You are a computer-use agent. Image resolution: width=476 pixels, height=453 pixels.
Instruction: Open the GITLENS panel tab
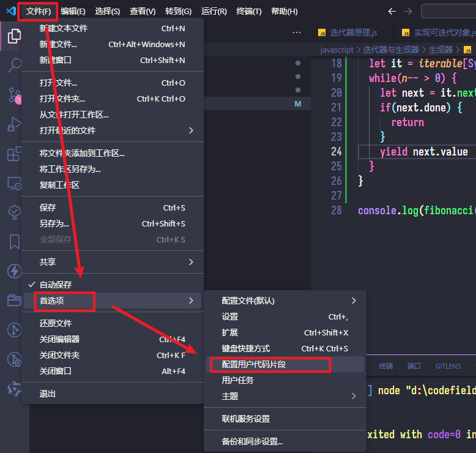448,366
